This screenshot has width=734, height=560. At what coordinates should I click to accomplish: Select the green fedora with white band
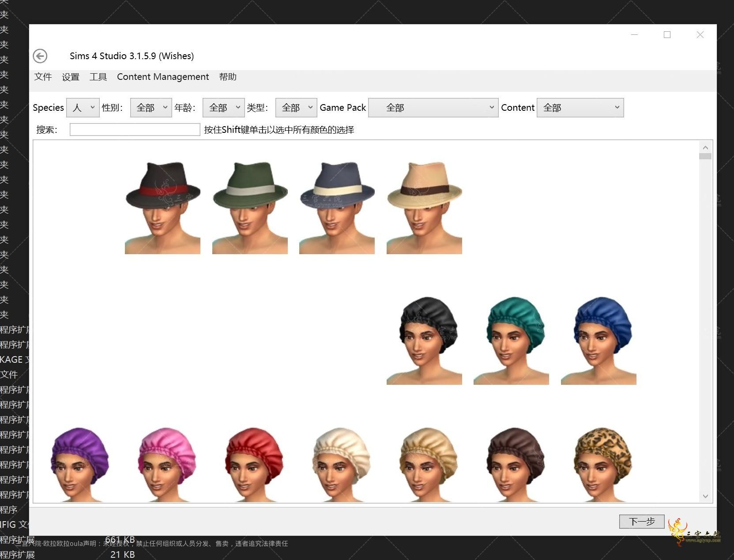pos(250,207)
